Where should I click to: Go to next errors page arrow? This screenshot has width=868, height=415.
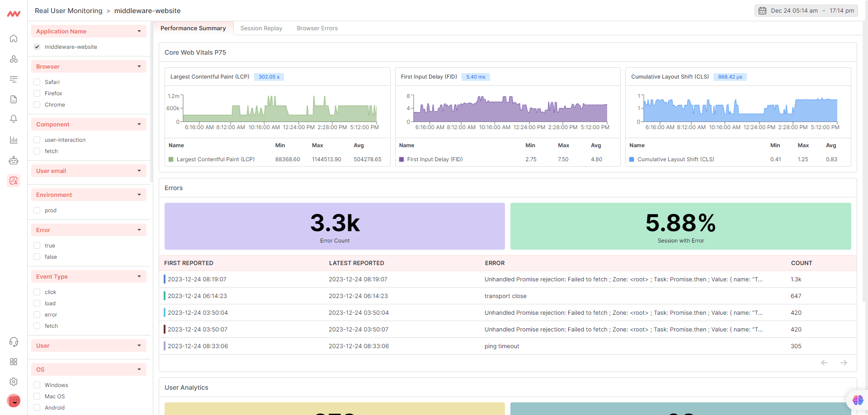click(x=844, y=363)
